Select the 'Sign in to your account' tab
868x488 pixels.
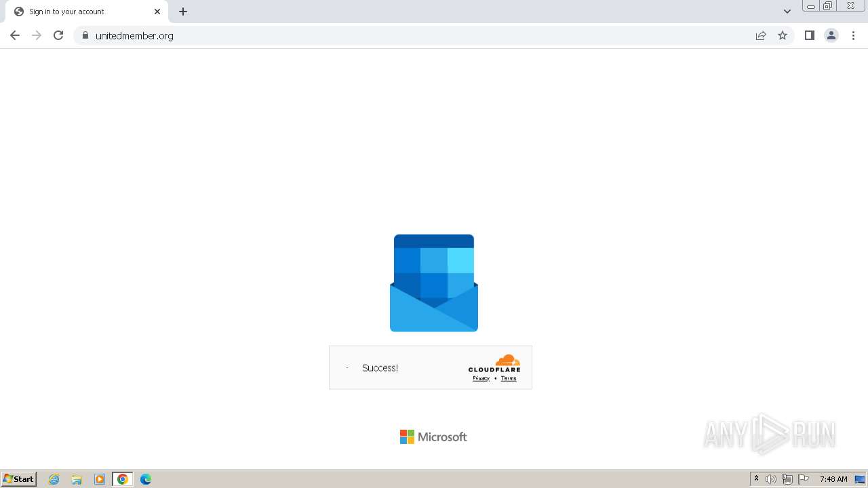pos(87,12)
